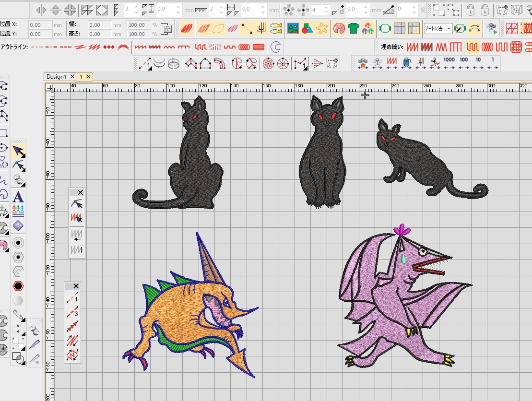Screen dimensions: 532x401
Task: Click the pink horseshoe applique icon
Action: click(339, 28)
